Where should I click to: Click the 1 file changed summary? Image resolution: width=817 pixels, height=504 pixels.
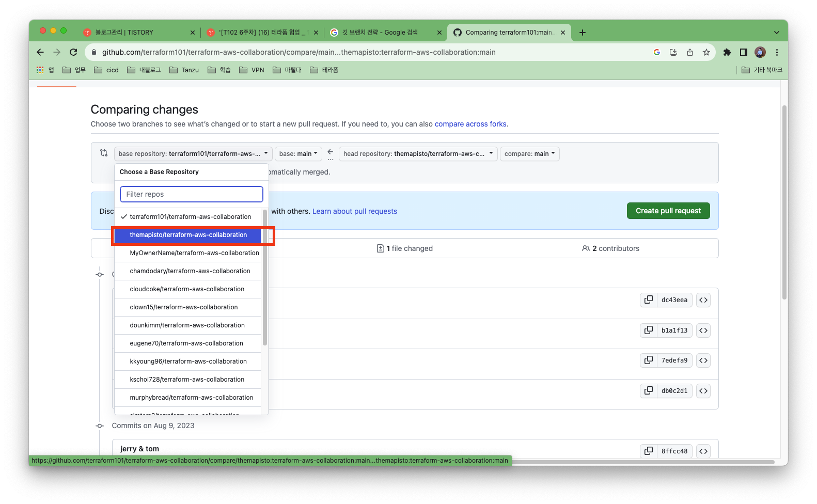click(x=405, y=248)
